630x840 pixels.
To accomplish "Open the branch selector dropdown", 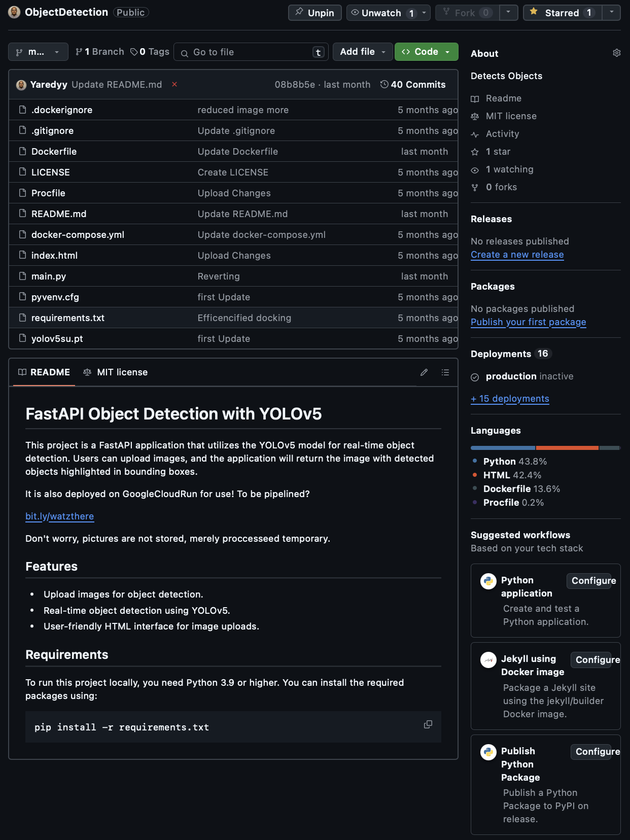I will point(38,52).
